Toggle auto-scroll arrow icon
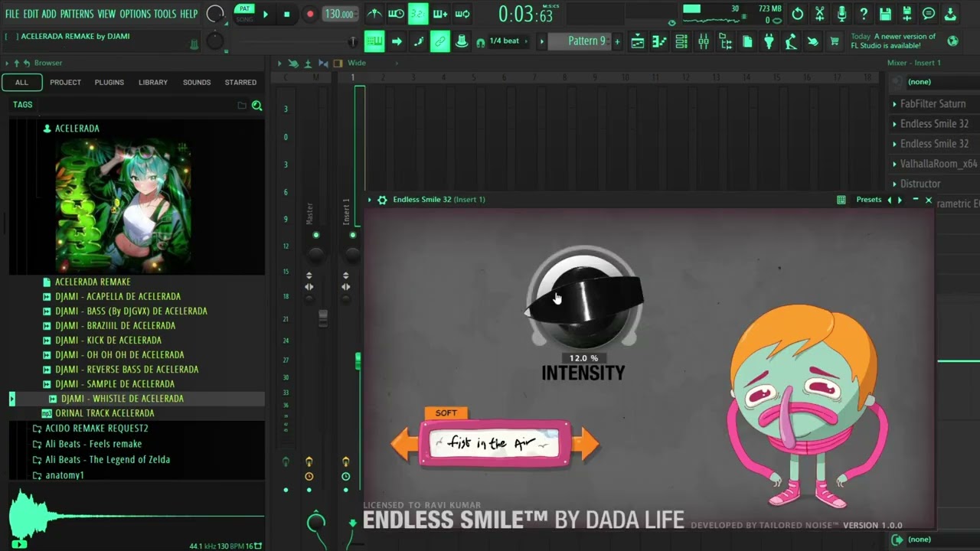The image size is (980, 551). tap(397, 41)
